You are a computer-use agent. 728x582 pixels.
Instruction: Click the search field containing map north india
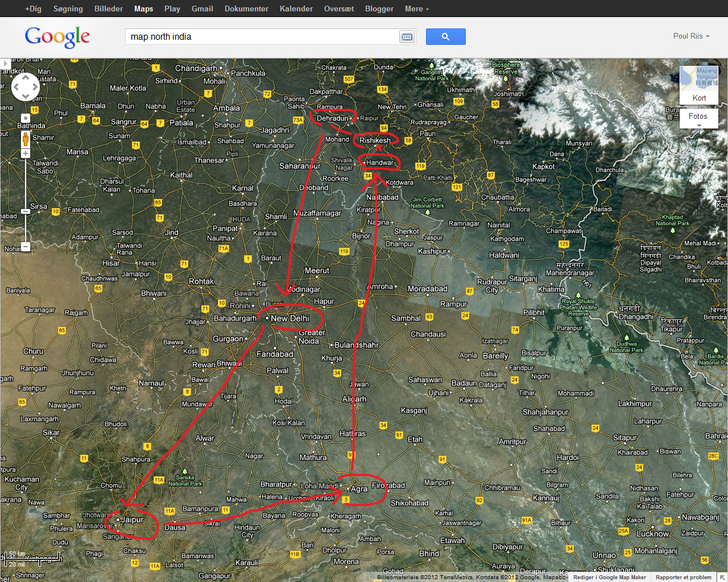pos(262,37)
